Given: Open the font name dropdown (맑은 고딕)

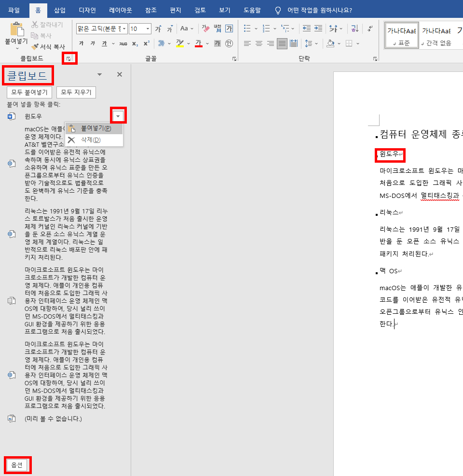Looking at the screenshot, I should click(x=124, y=29).
